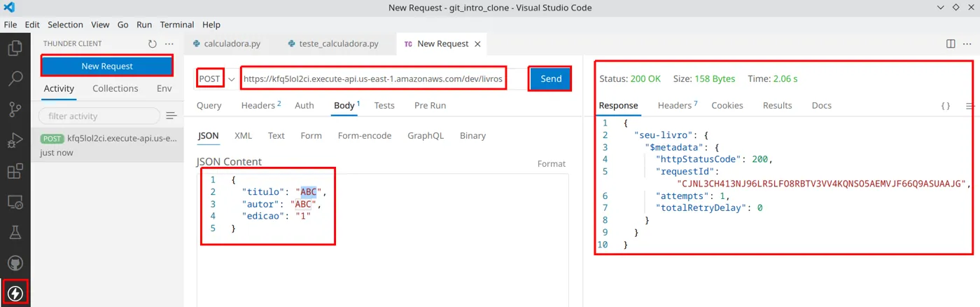The width and height of the screenshot is (980, 307).
Task: Open the Run menu
Action: 144,25
